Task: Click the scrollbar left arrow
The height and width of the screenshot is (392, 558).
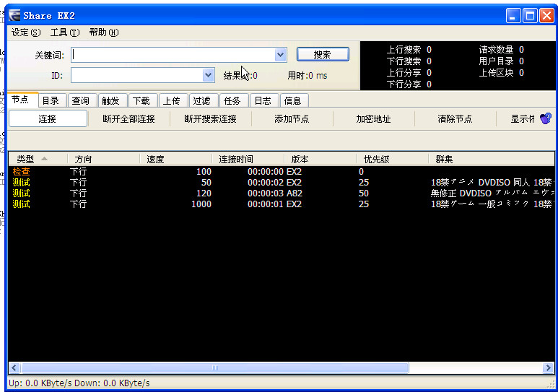Action: [x=14, y=367]
